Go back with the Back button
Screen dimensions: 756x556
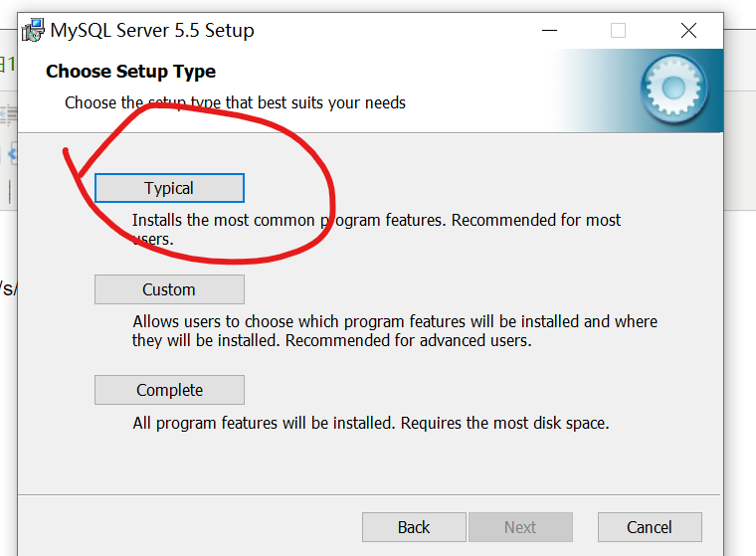point(414,527)
